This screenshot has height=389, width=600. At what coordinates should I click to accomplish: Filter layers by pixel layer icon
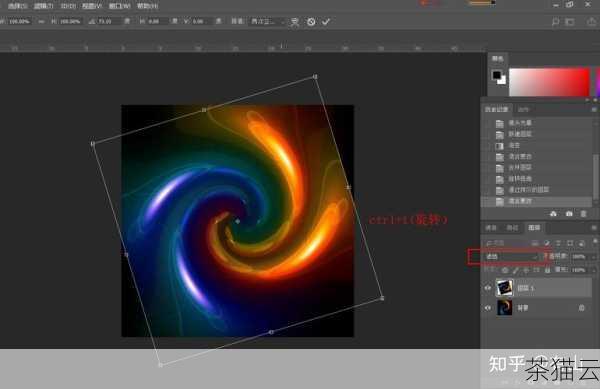pos(535,243)
